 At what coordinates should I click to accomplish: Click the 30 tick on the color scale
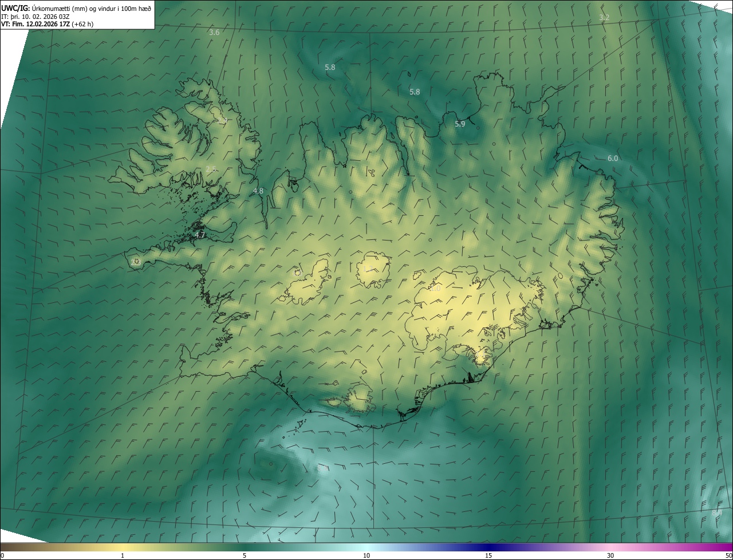[610, 556]
